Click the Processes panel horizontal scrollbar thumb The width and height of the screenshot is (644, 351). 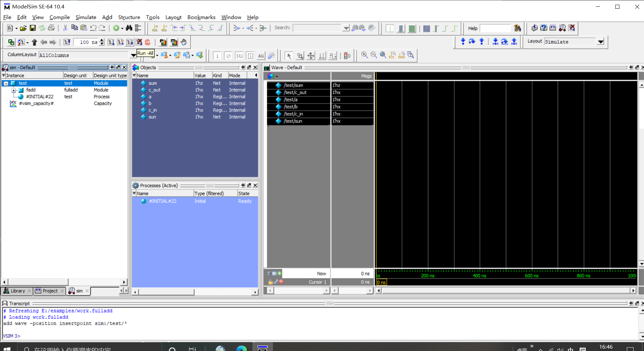(166, 292)
